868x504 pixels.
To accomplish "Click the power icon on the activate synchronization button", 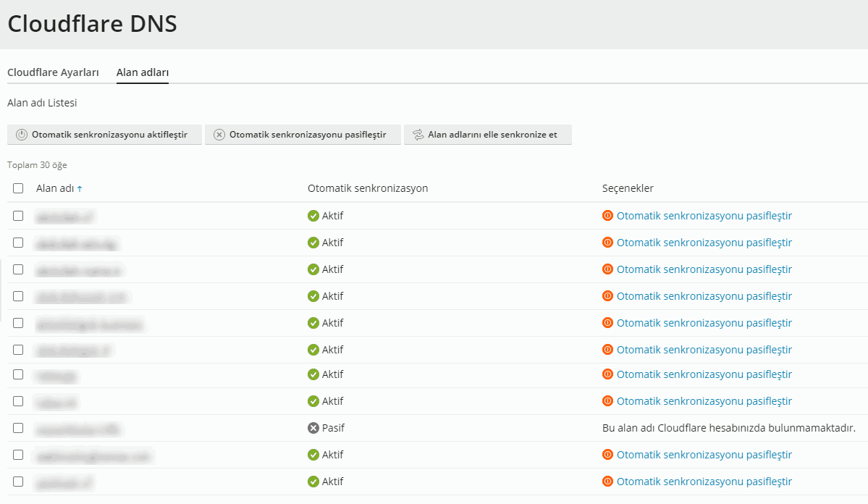I will point(22,135).
